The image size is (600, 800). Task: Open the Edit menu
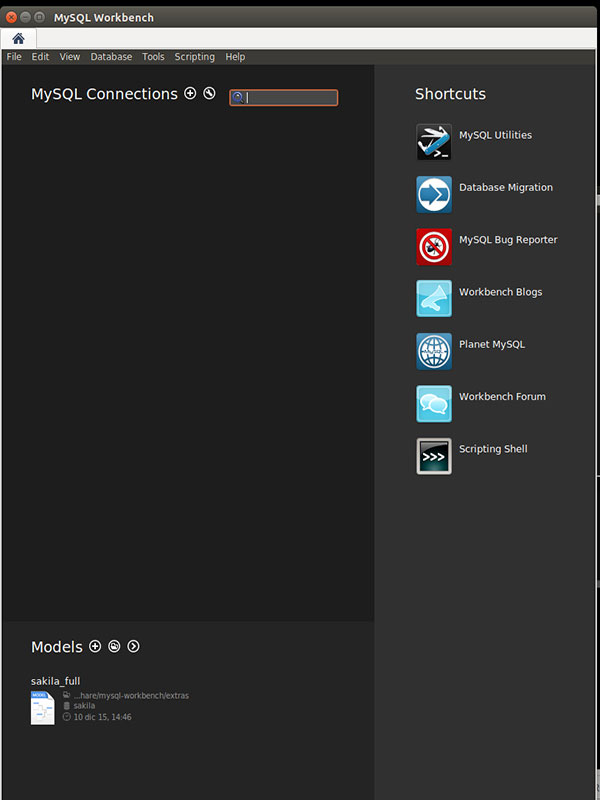point(40,57)
